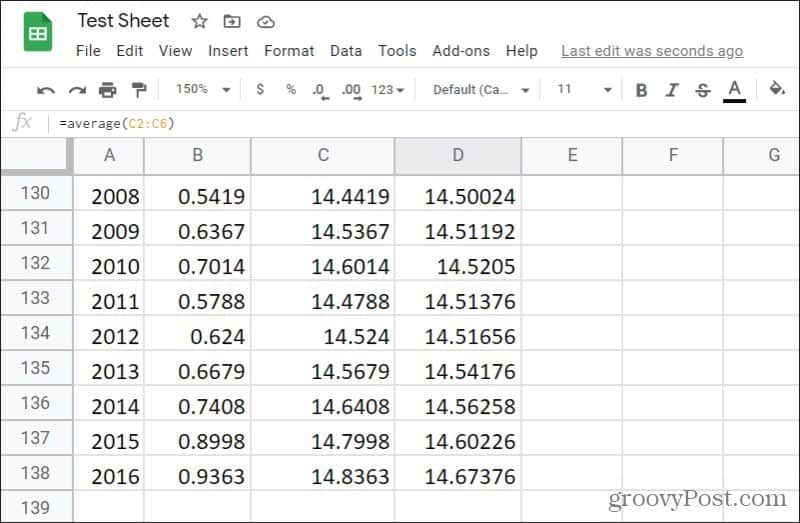800x523 pixels.
Task: Increase decimal places
Action: coord(352,91)
